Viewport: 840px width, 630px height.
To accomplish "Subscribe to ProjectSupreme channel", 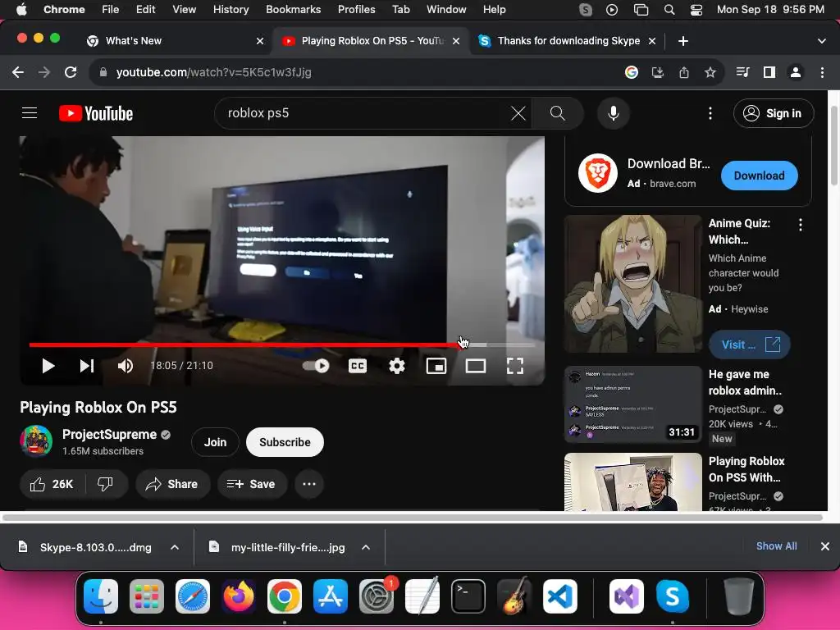I will [285, 442].
